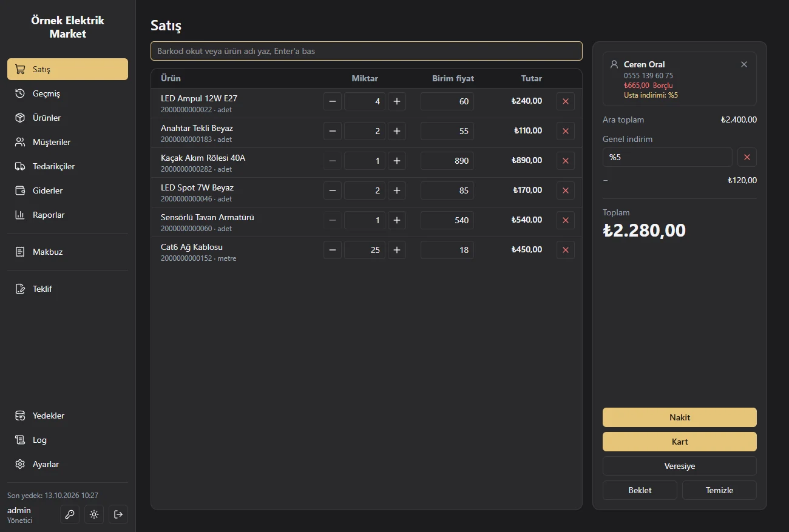Delete the Kaçak Akım Rölesi 40A line

566,161
